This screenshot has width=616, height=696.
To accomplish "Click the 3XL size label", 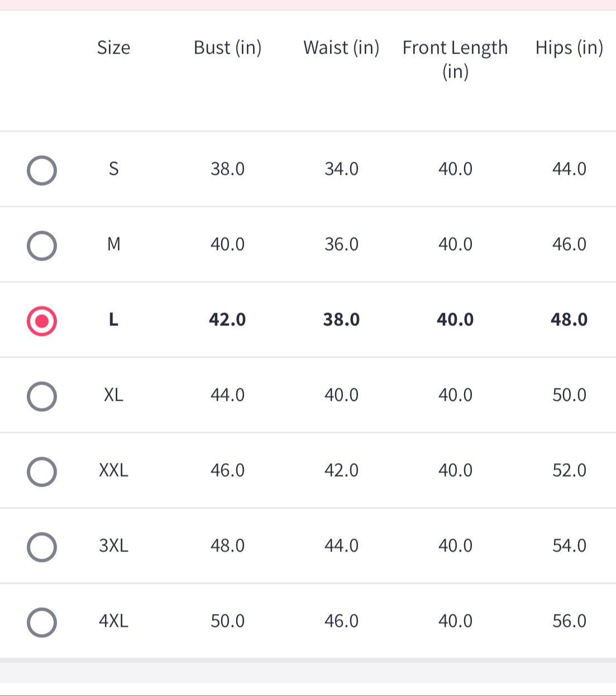I will coord(113,545).
